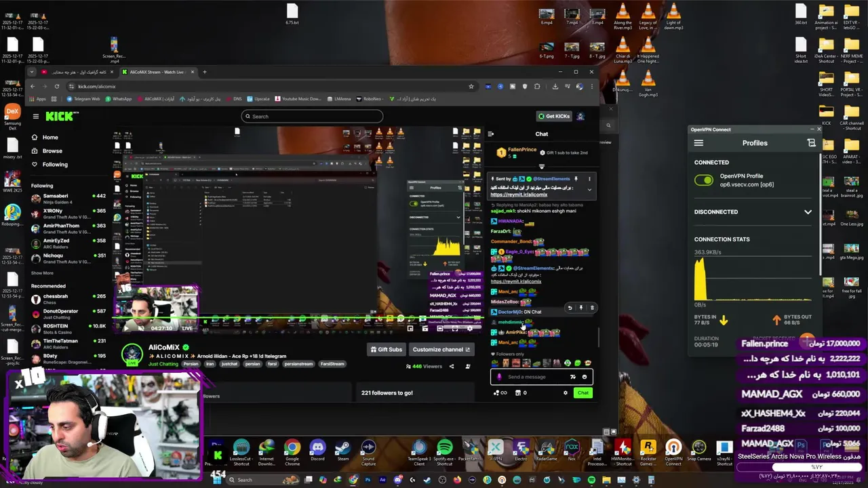Image resolution: width=868 pixels, height=488 pixels.
Task: Click OpenVPN import profile icon
Action: click(811, 143)
